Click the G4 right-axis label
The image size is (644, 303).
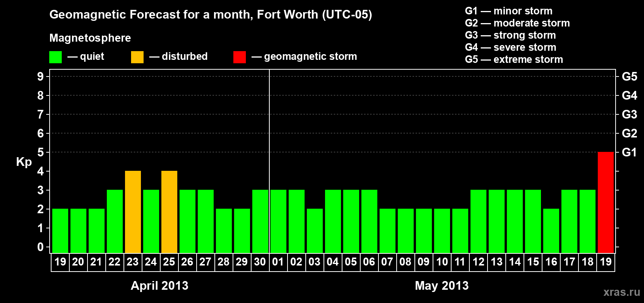click(630, 95)
